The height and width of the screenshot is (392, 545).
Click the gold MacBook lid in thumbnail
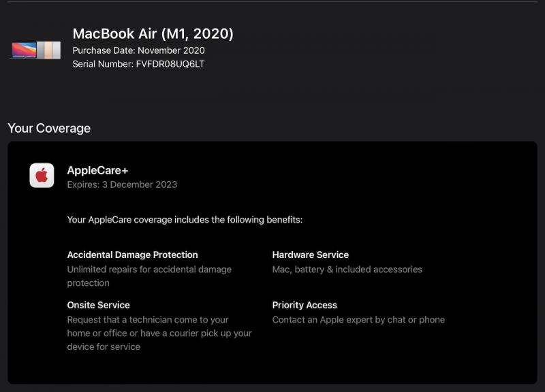49,50
